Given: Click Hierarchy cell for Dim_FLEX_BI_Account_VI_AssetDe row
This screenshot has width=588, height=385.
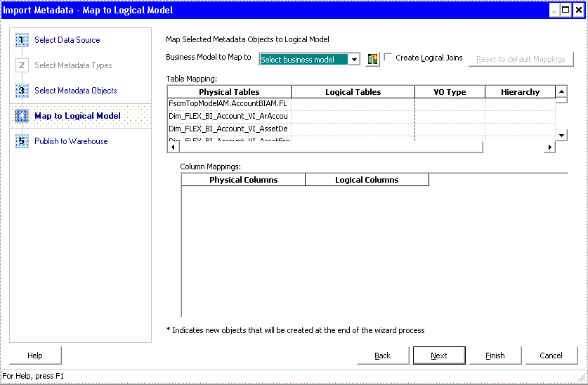Looking at the screenshot, I should coord(520,129).
